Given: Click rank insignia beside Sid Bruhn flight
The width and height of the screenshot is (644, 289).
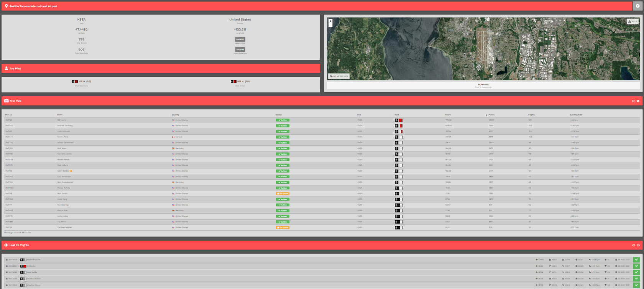Looking at the screenshot, I should click(23, 266).
